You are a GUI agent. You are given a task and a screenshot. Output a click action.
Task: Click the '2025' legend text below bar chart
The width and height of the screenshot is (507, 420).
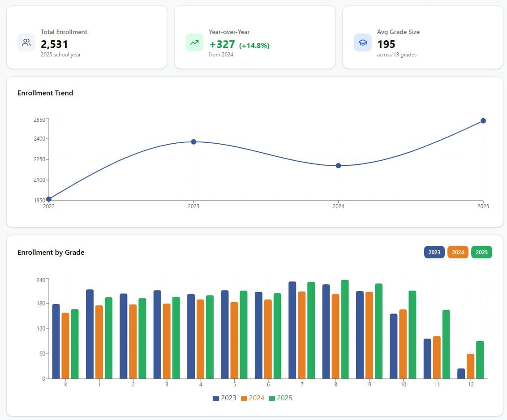284,398
